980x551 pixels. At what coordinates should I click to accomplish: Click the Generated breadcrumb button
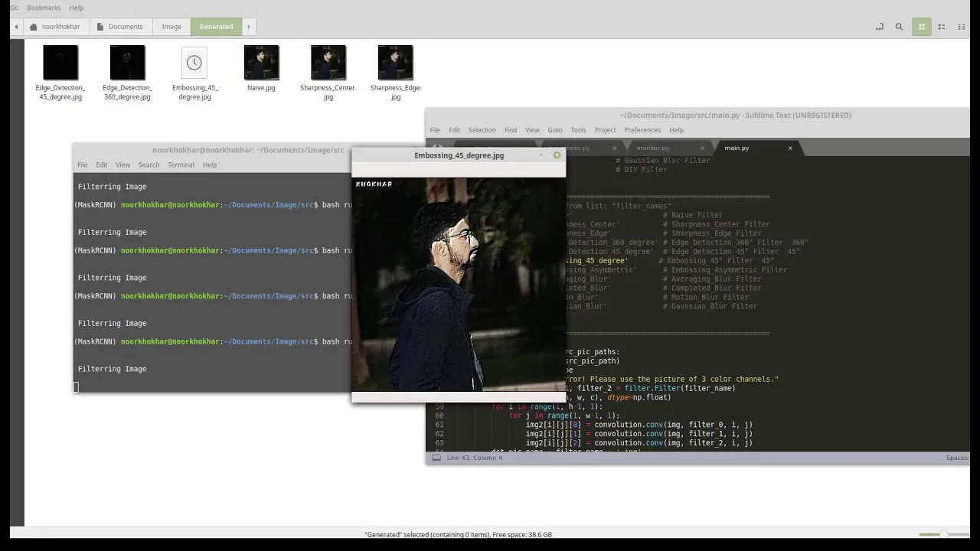click(216, 27)
